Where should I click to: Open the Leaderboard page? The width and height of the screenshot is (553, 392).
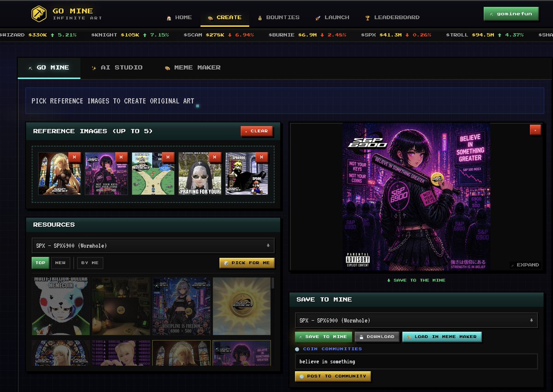(x=392, y=18)
